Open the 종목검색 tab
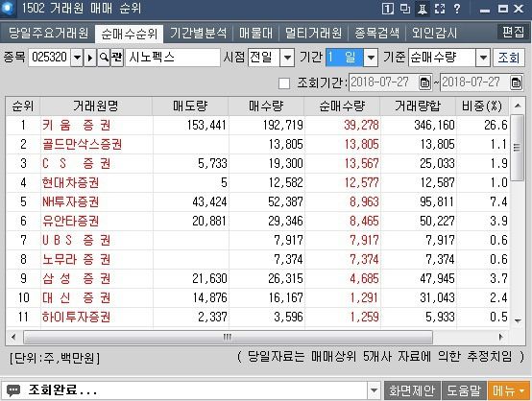This screenshot has height=401, width=532. point(376,34)
